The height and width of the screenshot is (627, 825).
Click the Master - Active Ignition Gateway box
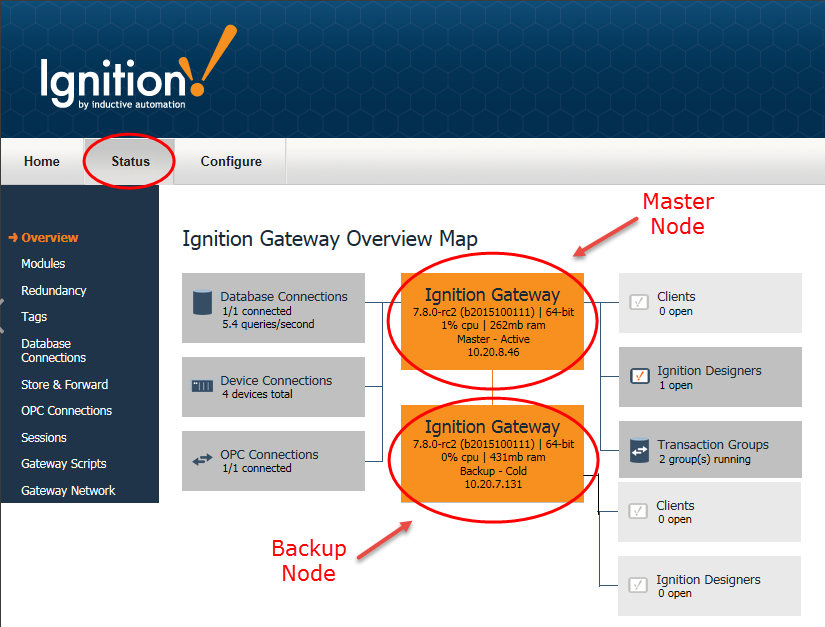492,321
